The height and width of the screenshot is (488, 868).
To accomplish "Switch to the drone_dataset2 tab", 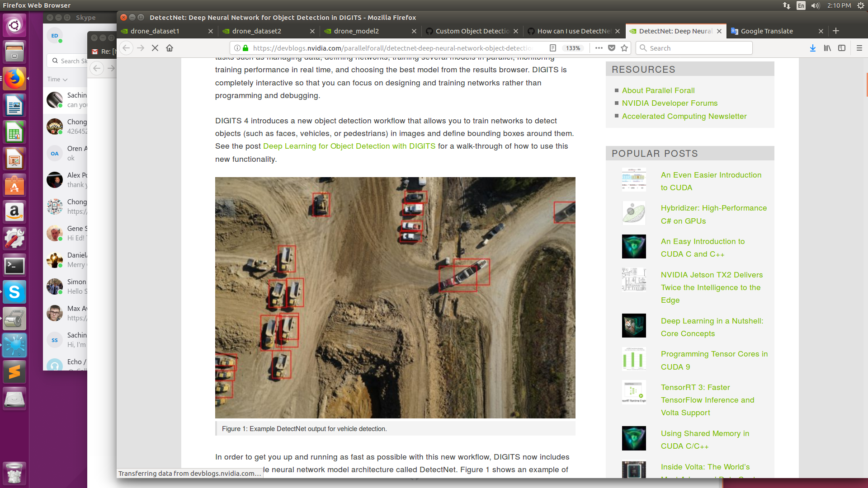I will coord(257,31).
